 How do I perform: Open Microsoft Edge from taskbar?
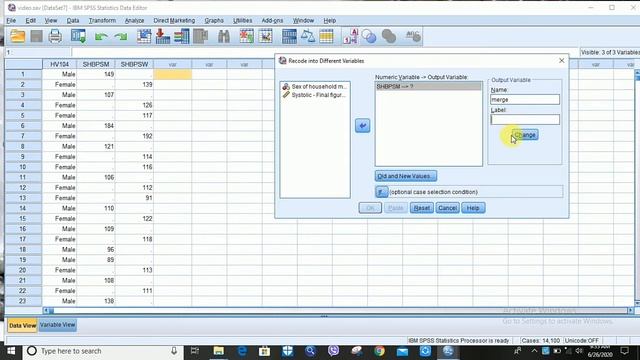(x=242, y=351)
